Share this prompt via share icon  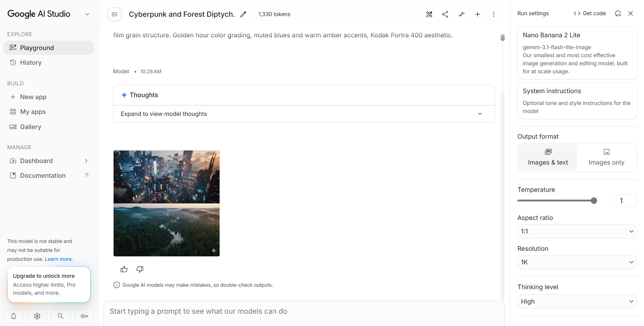[x=445, y=14]
